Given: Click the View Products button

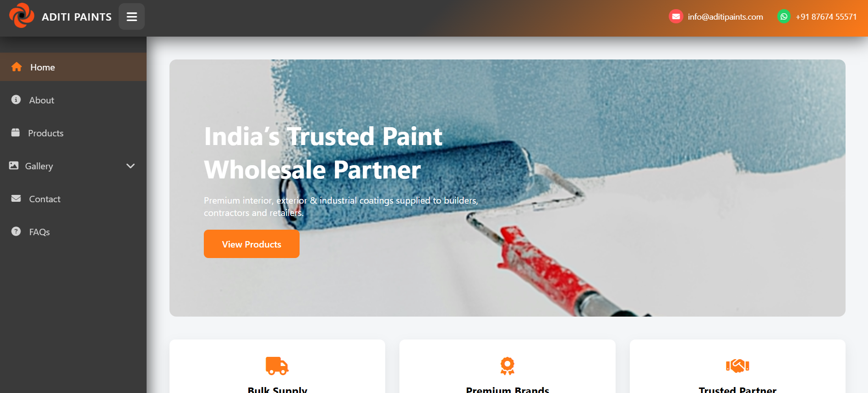Looking at the screenshot, I should [251, 244].
